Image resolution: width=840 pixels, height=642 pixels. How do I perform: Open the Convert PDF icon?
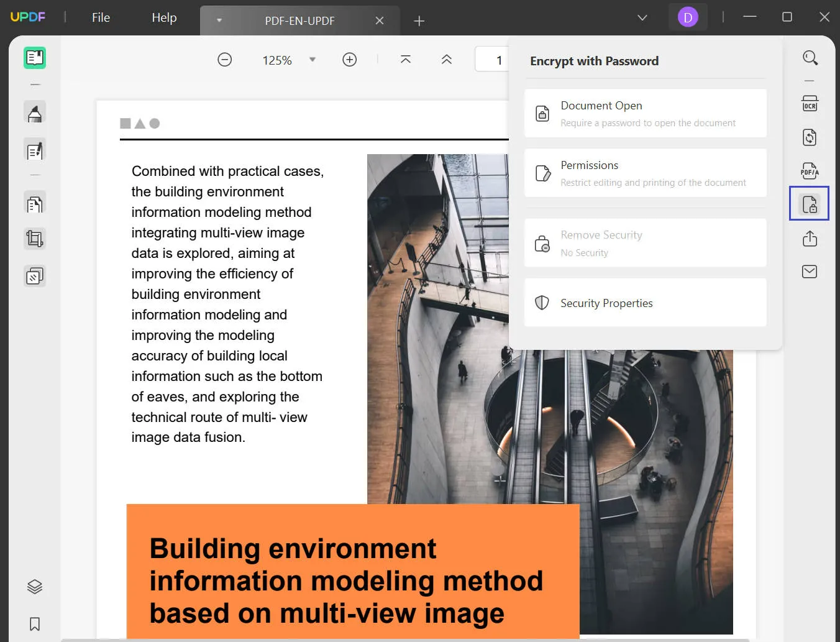(x=810, y=137)
